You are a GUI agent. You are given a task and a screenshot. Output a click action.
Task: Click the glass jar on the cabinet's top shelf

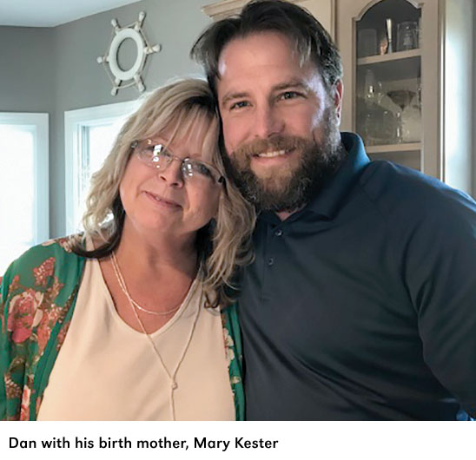click(x=407, y=35)
